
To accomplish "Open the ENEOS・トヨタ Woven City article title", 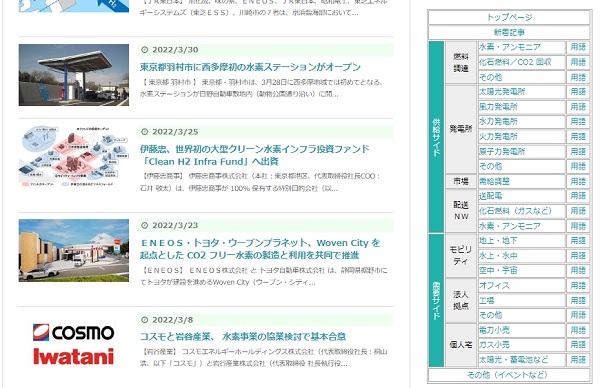I will [260, 249].
